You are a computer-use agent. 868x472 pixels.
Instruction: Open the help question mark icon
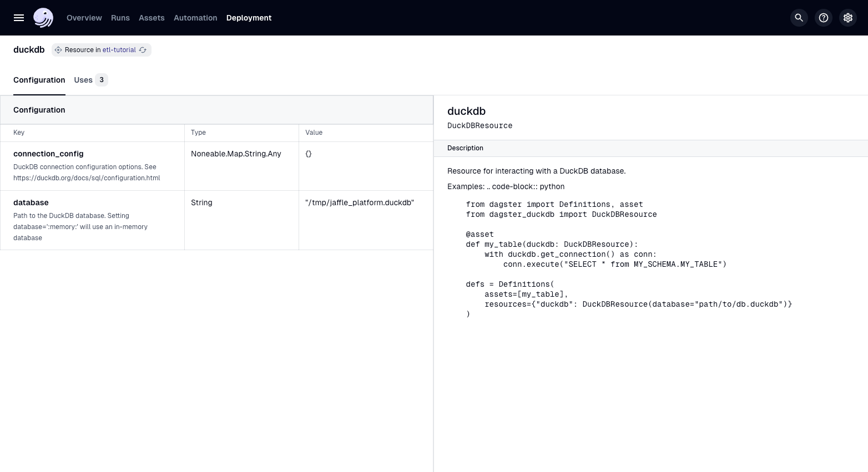point(823,18)
